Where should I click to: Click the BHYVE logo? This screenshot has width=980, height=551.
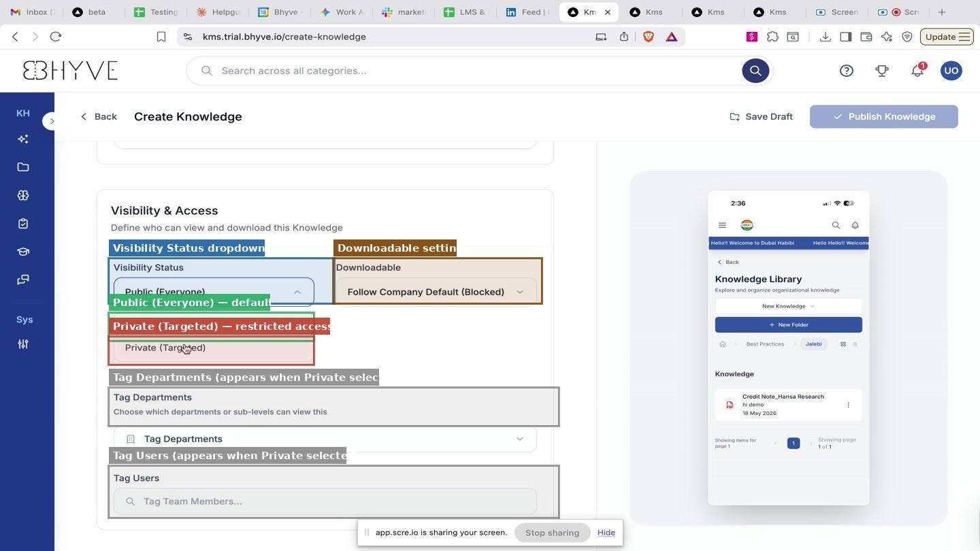point(70,71)
